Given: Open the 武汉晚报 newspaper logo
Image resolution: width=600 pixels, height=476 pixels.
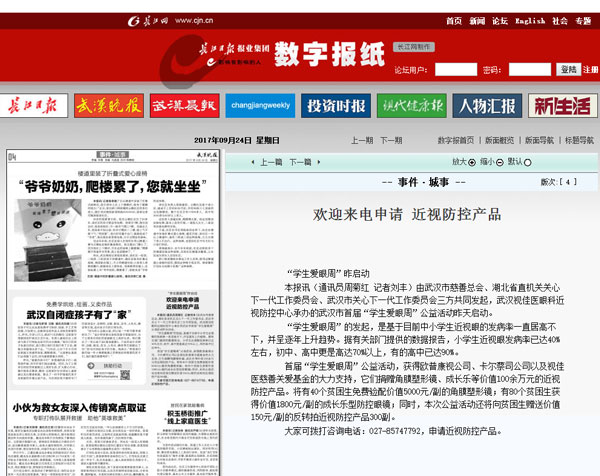Looking at the screenshot, I should click(x=109, y=106).
